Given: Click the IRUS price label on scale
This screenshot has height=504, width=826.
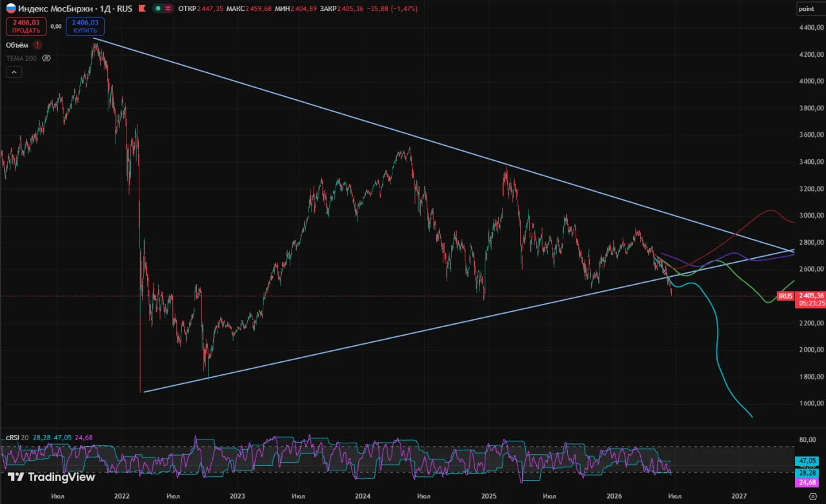Looking at the screenshot, I should pos(785,296).
